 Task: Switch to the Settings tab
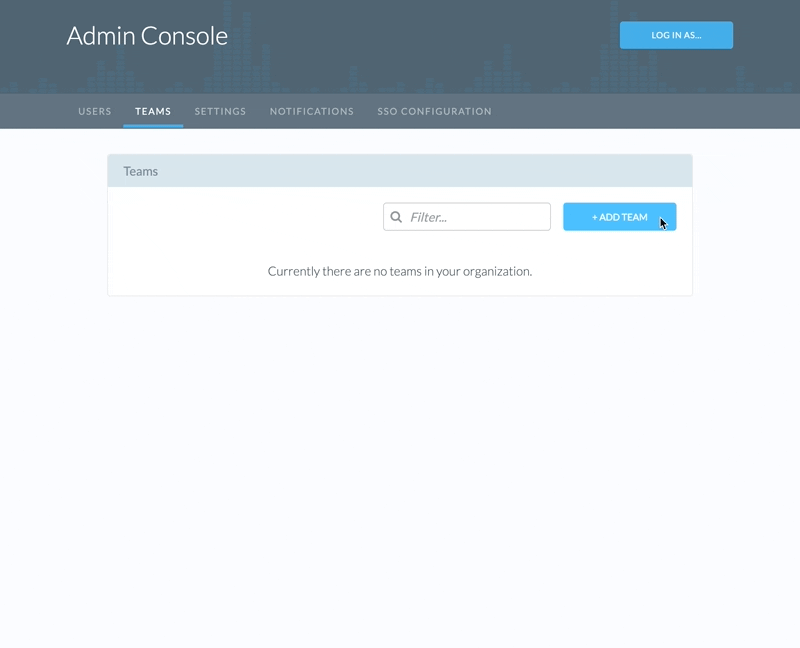tap(220, 111)
